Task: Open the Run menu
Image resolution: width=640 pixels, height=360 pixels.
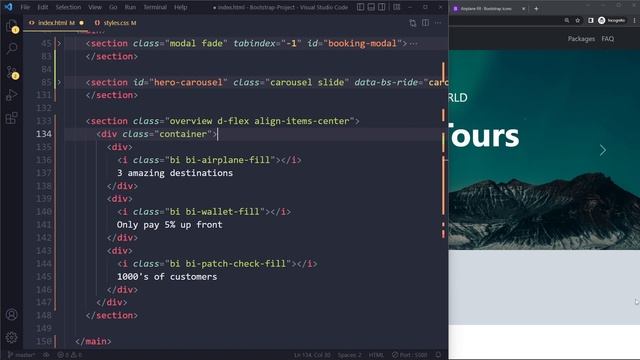Action: coord(130,7)
